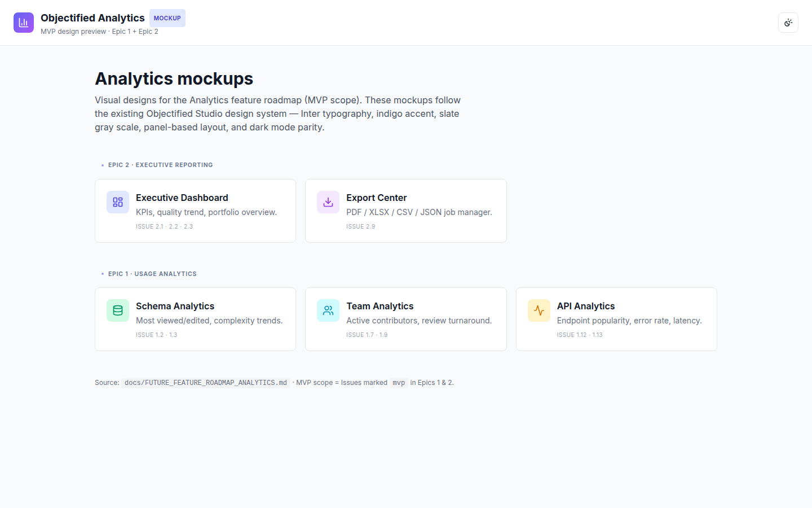Viewport: 812px width, 508px height.
Task: Open the Team Analytics mockup
Action: 406,319
